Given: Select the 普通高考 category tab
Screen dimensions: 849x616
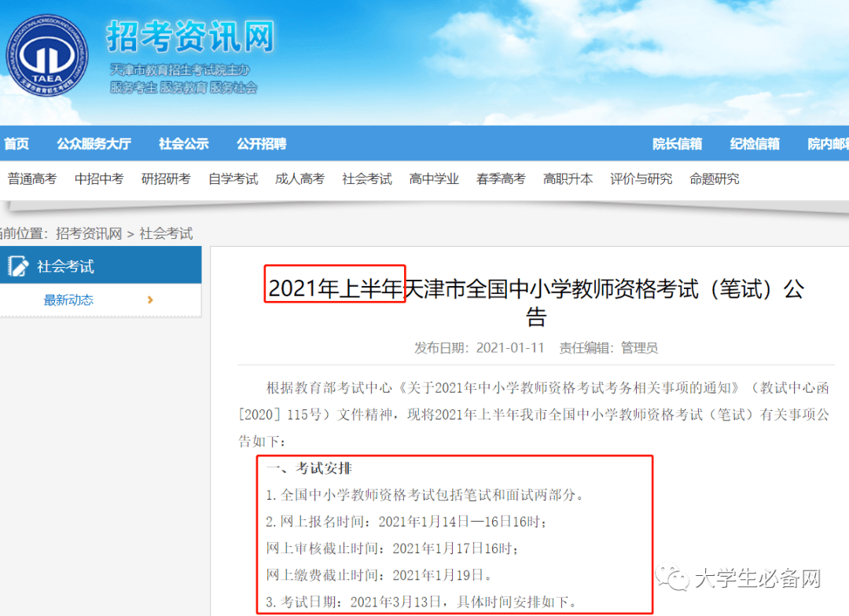Looking at the screenshot, I should pyautogui.click(x=32, y=179).
